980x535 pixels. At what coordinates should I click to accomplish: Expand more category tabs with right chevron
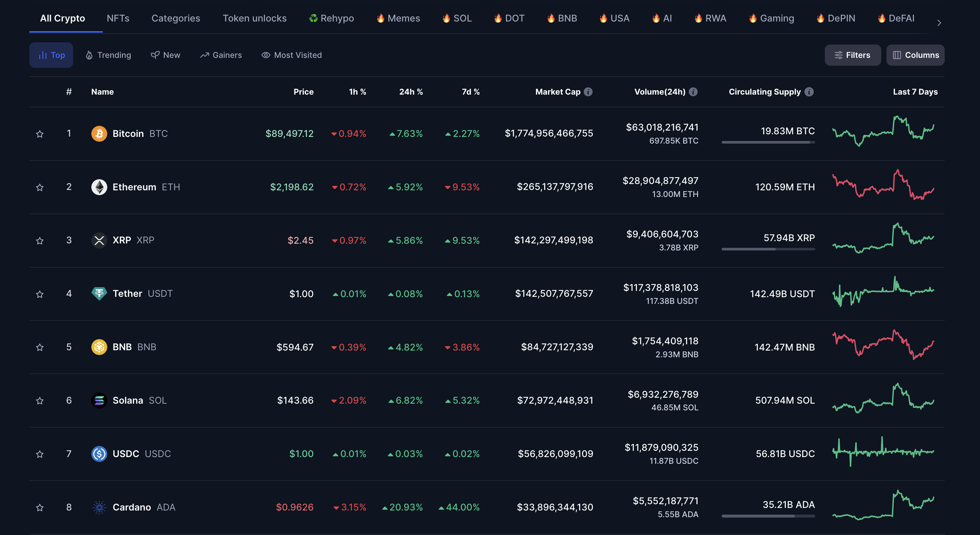click(939, 23)
